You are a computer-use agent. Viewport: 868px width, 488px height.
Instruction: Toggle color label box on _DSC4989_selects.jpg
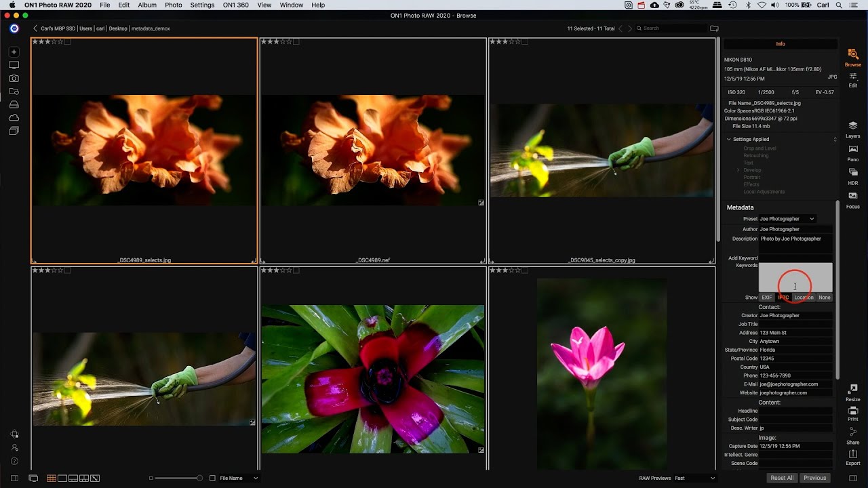(x=67, y=42)
